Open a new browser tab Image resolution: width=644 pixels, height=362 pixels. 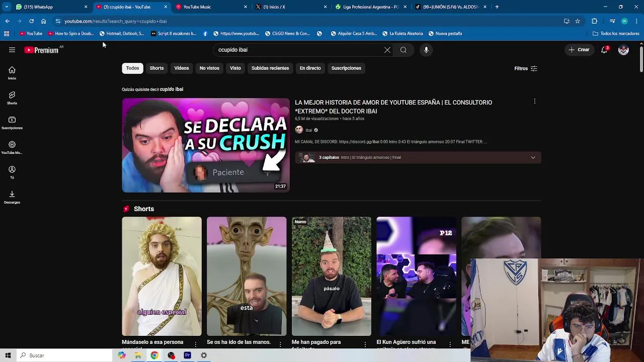click(497, 7)
